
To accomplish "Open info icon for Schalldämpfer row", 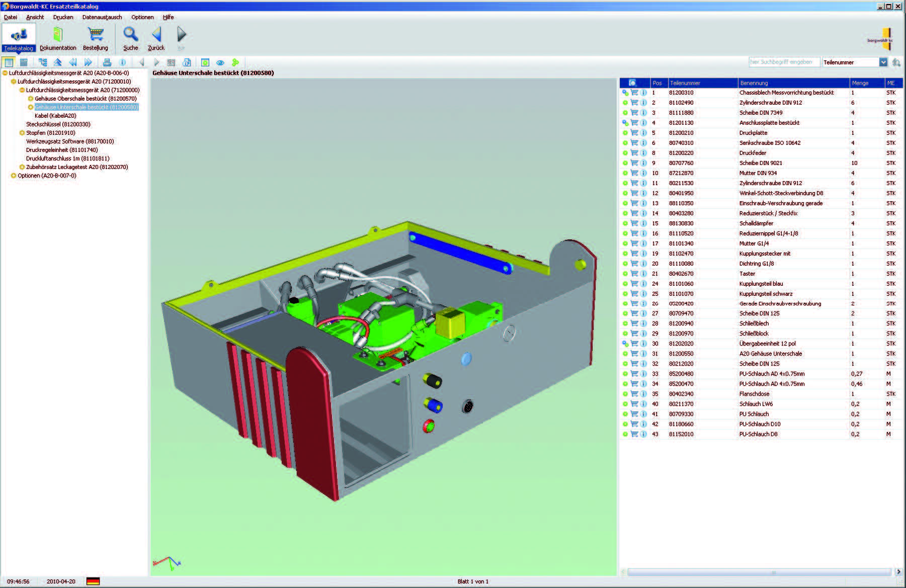I will point(643,223).
